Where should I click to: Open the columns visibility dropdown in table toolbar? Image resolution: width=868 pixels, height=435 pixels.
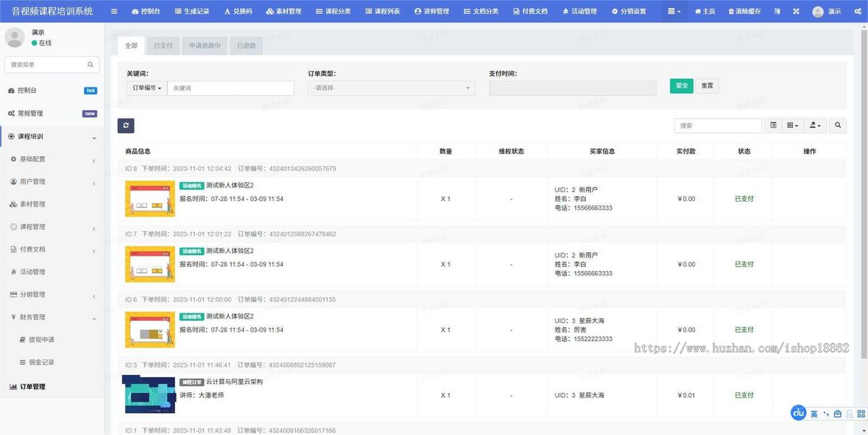pyautogui.click(x=791, y=125)
